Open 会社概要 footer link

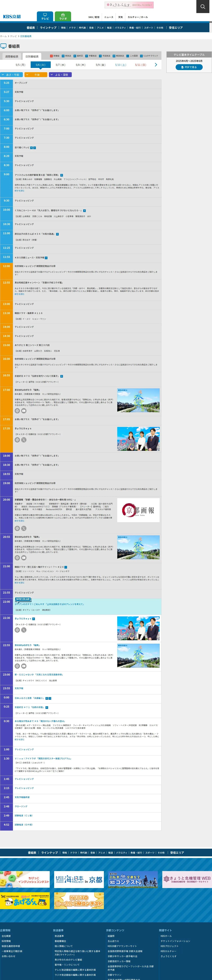pos(6,936)
